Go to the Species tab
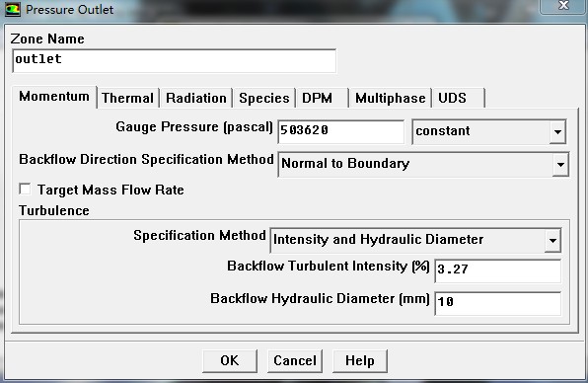The image size is (588, 383). tap(264, 98)
